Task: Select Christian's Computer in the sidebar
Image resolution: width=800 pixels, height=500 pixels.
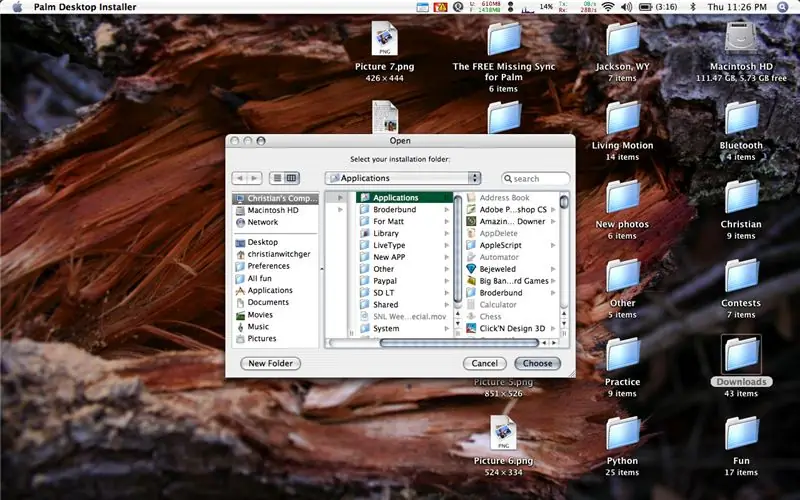Action: pos(276,198)
